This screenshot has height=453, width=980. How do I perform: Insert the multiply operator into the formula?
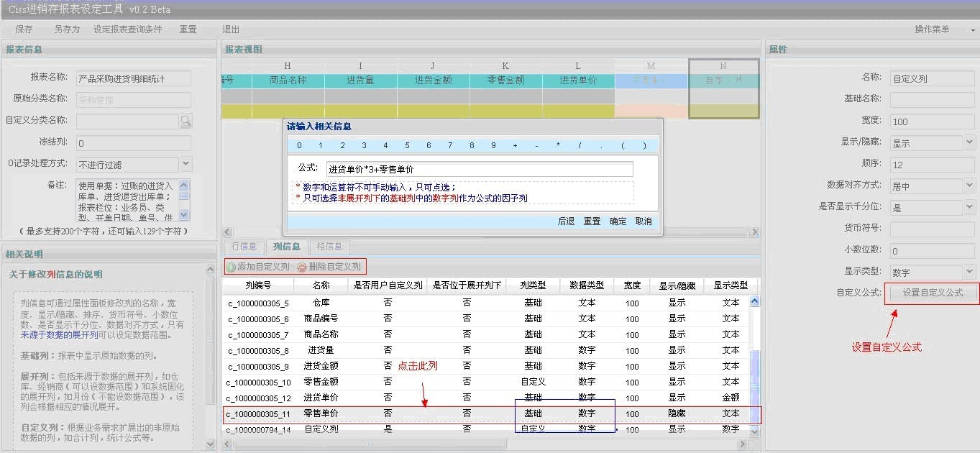click(558, 145)
